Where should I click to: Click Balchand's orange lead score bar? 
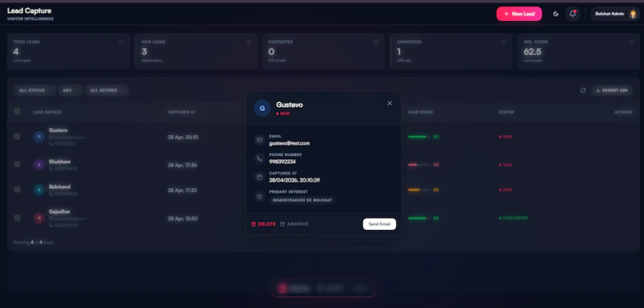coord(419,190)
